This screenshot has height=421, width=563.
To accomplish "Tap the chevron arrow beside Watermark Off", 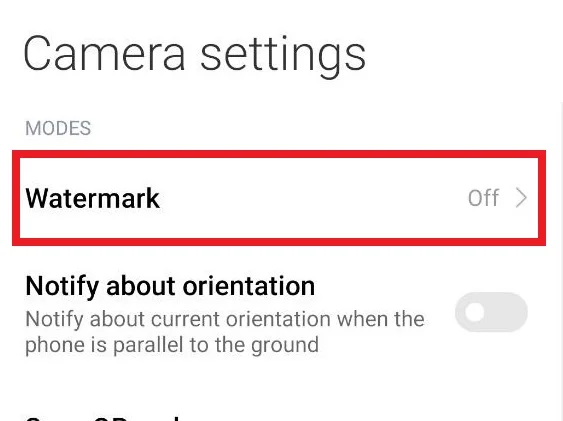I will coord(521,198).
